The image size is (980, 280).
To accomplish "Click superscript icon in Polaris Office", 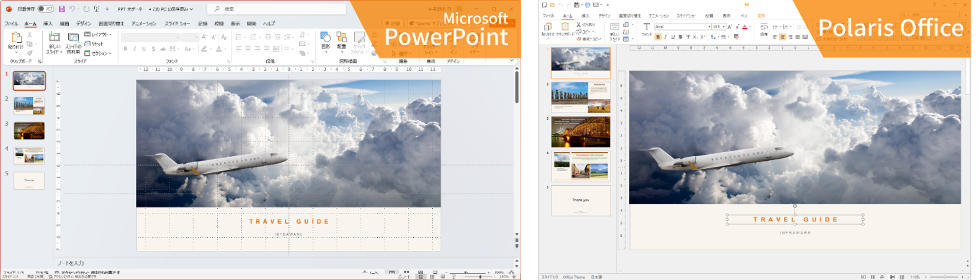I will click(703, 37).
